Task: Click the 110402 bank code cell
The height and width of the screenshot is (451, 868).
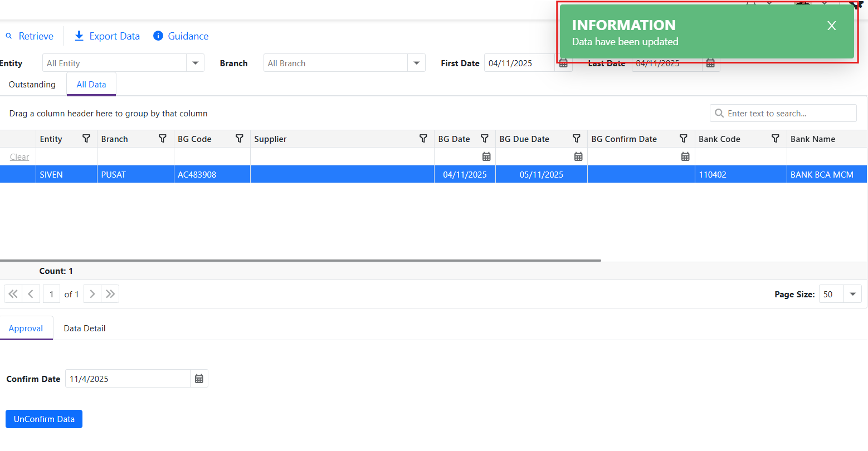Action: pyautogui.click(x=740, y=174)
